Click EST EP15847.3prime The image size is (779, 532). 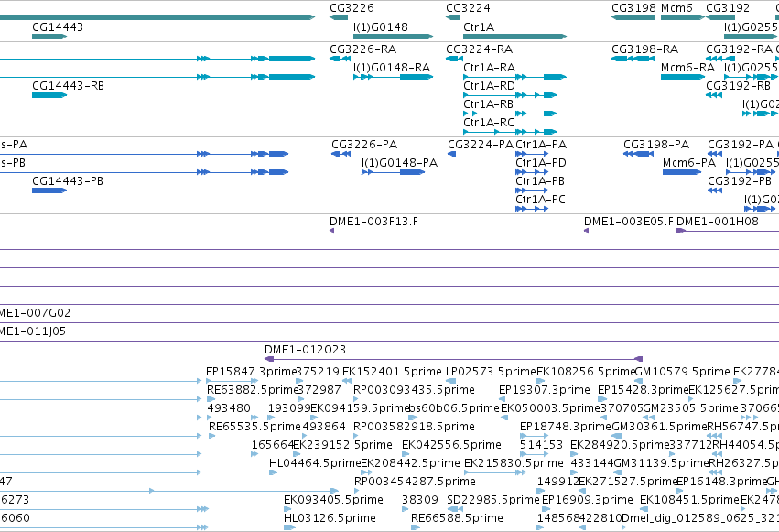click(x=233, y=381)
